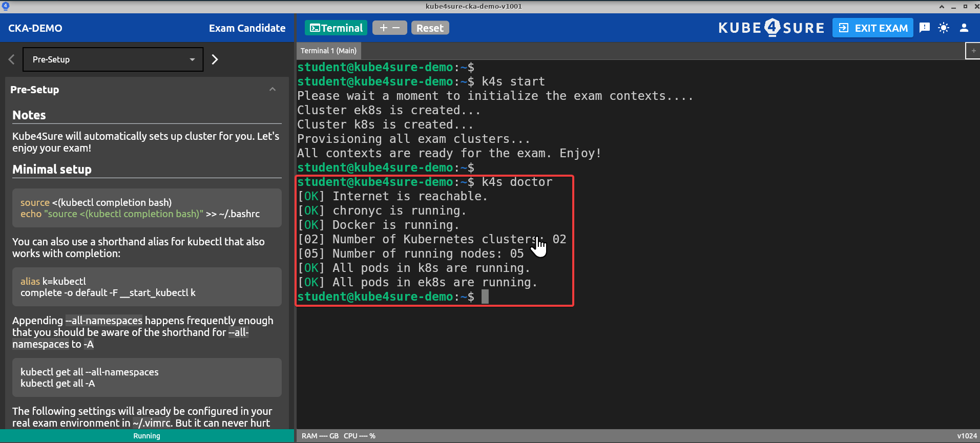Click the Terminal button in the toolbar

tap(336, 28)
